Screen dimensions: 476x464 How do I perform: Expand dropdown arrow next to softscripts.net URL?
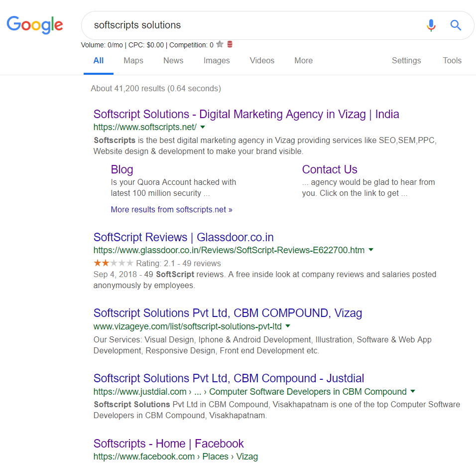[x=203, y=127]
